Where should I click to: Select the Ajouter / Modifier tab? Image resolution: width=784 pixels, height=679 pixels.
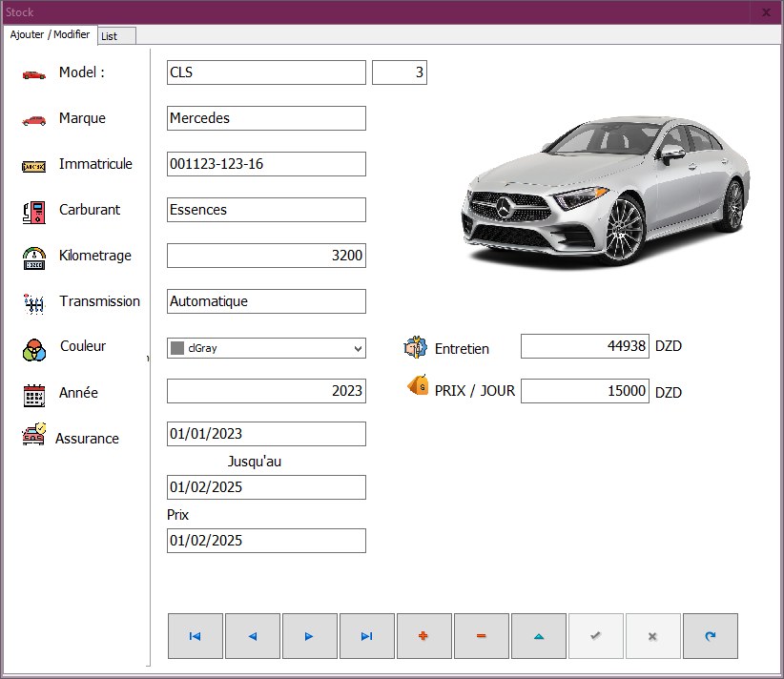[x=50, y=34]
